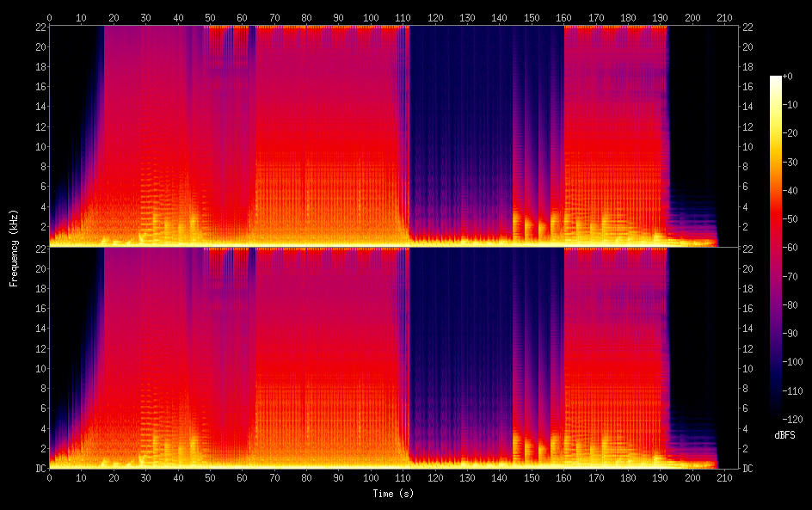
Task: Click the 0 tick on the bottom time axis
Action: (49, 477)
